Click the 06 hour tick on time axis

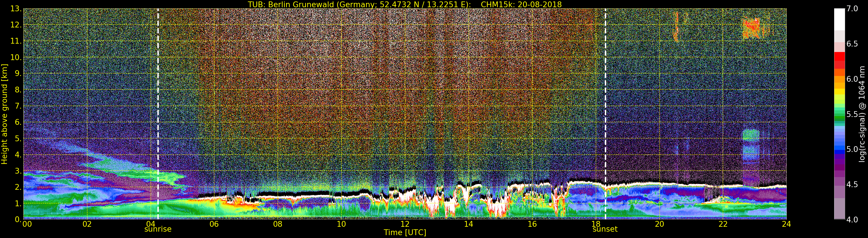(x=214, y=224)
